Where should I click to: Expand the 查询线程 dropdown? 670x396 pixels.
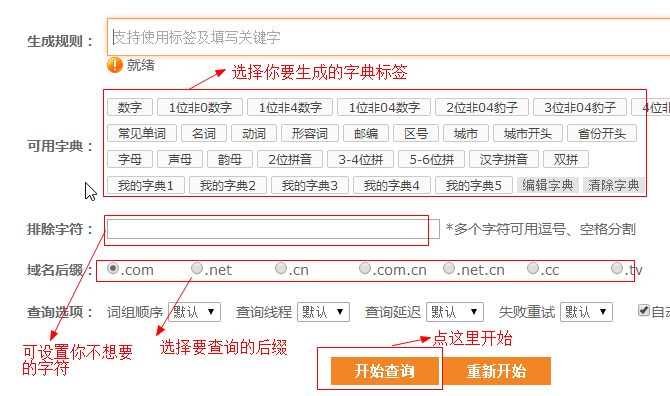point(323,312)
